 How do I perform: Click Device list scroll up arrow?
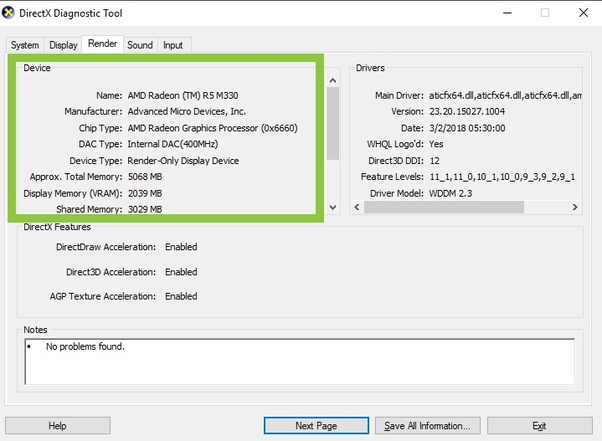(333, 80)
